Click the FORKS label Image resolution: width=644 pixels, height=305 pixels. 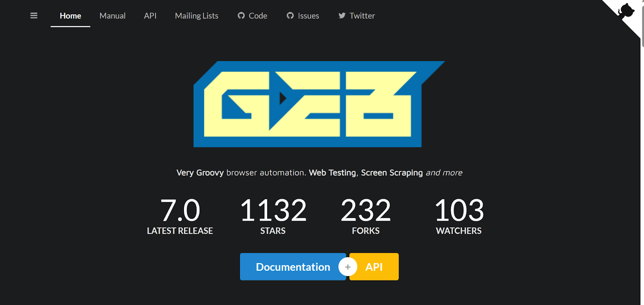point(365,231)
